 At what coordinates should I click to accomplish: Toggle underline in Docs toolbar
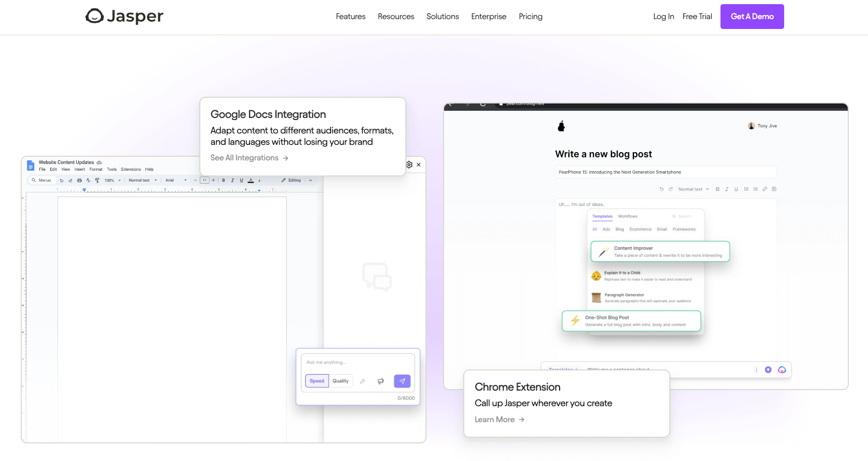click(241, 181)
